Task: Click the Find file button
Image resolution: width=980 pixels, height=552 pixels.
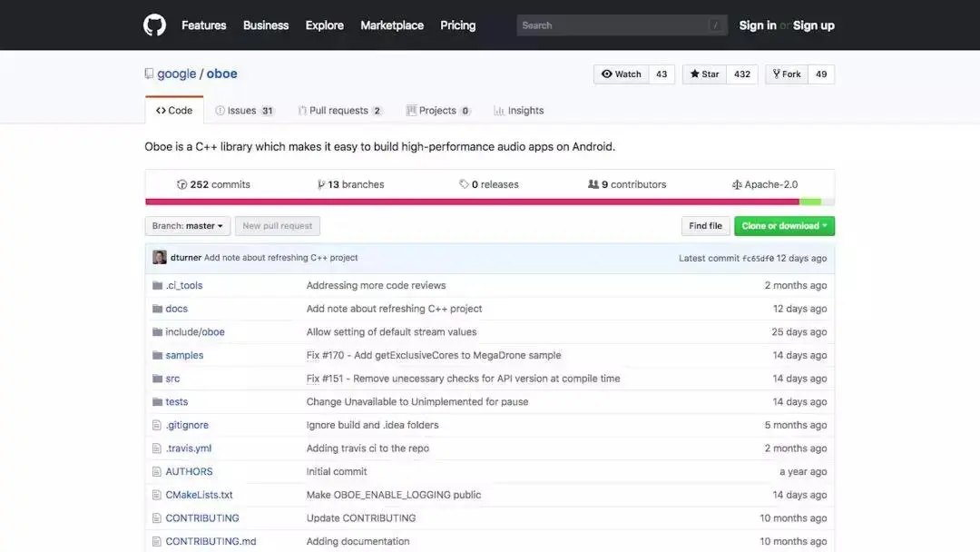Action: point(705,226)
